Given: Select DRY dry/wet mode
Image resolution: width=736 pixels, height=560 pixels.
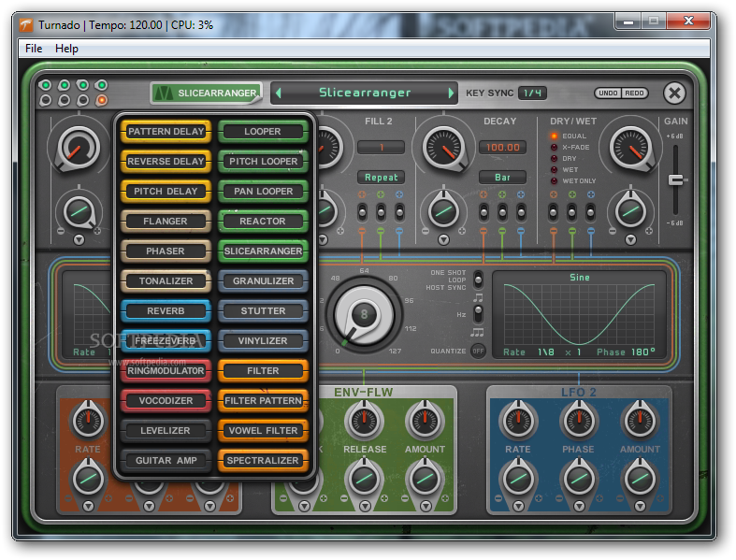Looking at the screenshot, I should 563,159.
